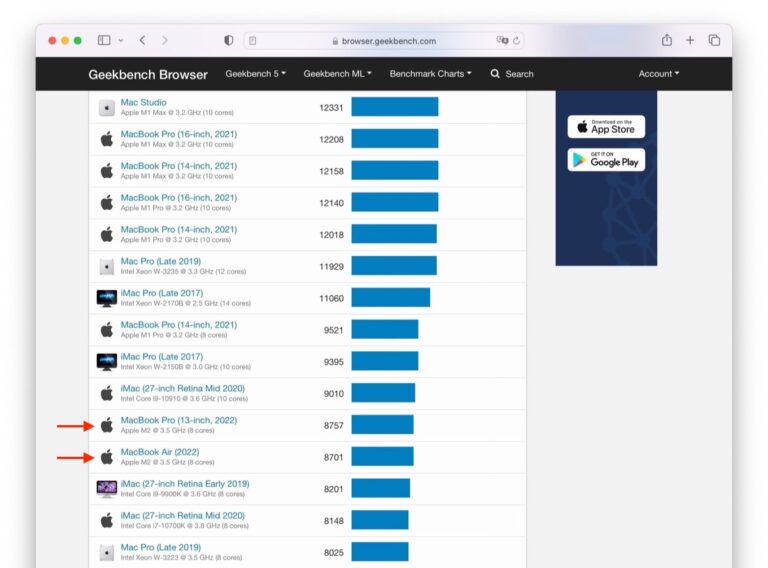Show the tab overview icon
Screen dimensions: 768x568
[x=714, y=40]
